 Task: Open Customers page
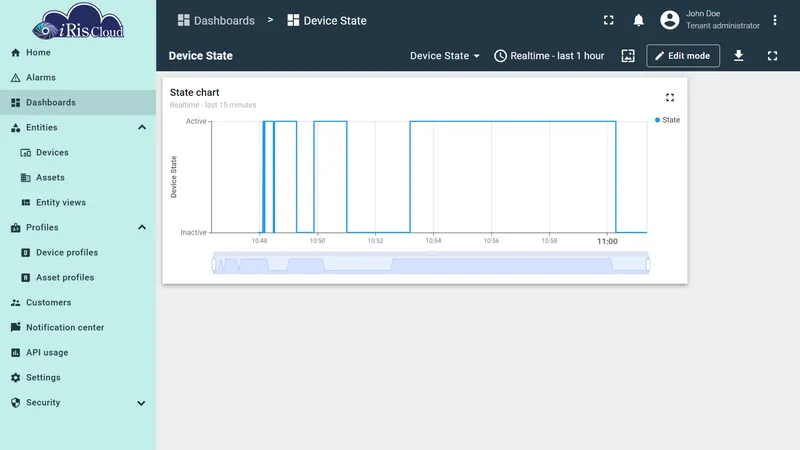pos(78,303)
